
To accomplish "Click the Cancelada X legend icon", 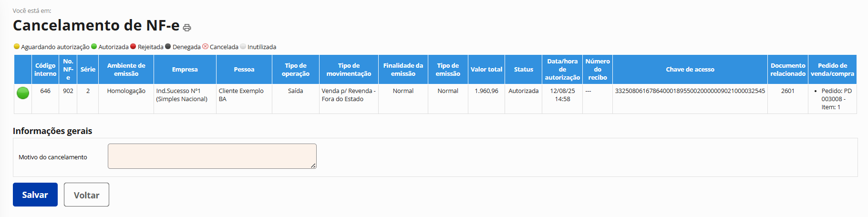I will pyautogui.click(x=206, y=46).
